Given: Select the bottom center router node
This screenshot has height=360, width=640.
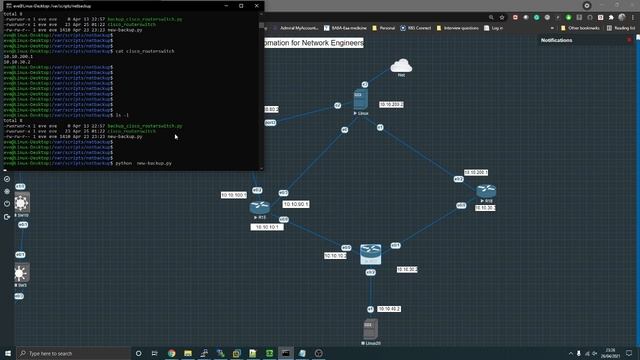Looking at the screenshot, I should (371, 254).
